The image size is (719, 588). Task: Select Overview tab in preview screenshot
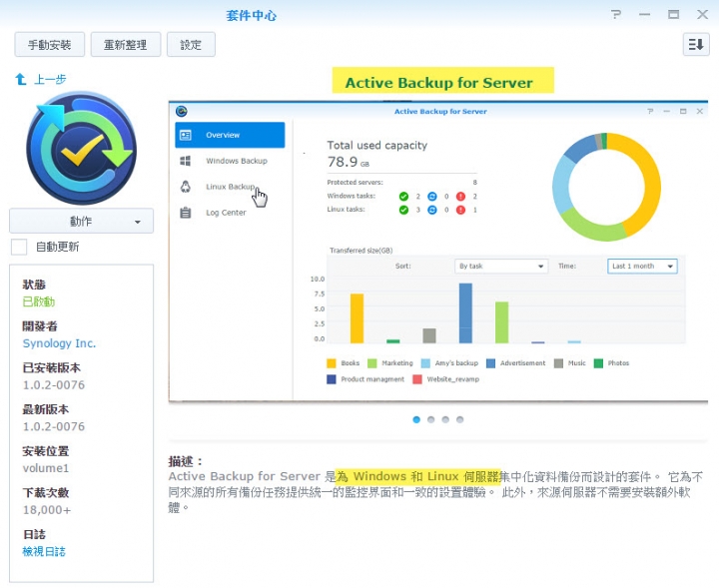(230, 135)
